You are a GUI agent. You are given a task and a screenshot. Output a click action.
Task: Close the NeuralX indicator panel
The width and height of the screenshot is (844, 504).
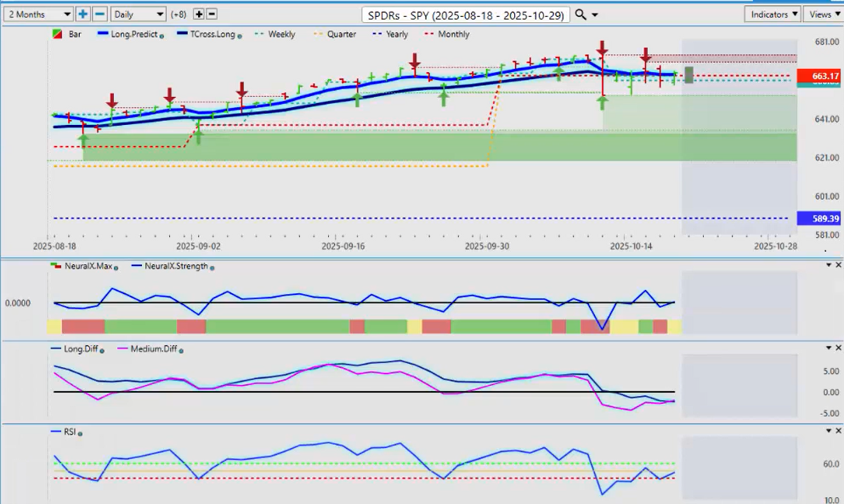point(838,265)
